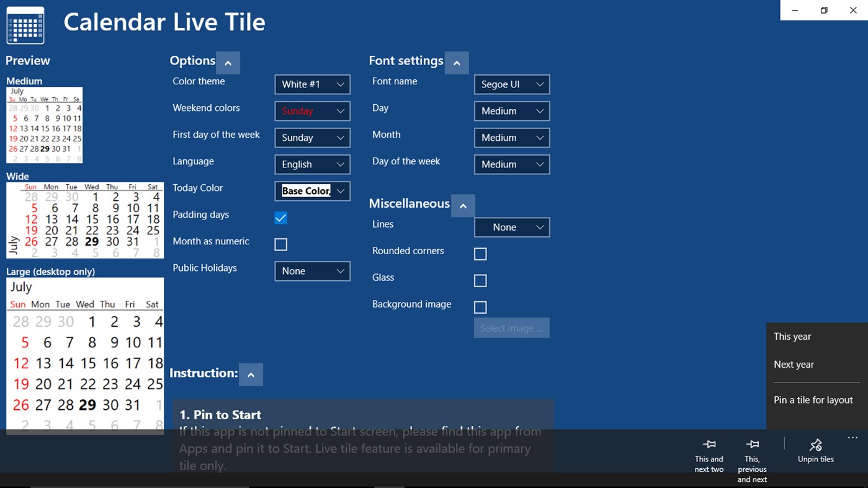This screenshot has width=868, height=488.
Task: Open the Color theme dropdown
Action: coord(312,84)
